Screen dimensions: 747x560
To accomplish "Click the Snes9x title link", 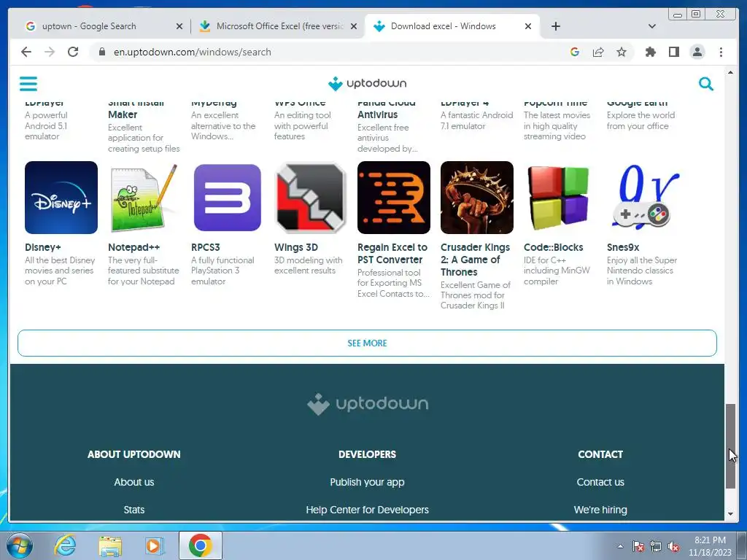I will 623,247.
